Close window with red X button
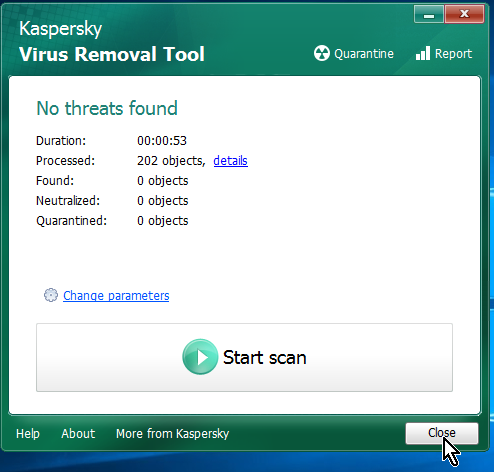The width and height of the screenshot is (494, 472). click(464, 14)
